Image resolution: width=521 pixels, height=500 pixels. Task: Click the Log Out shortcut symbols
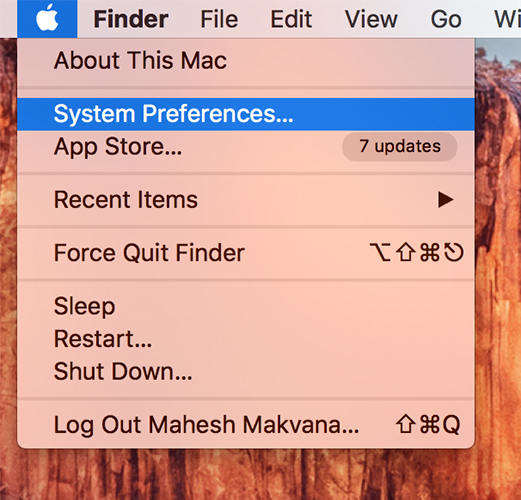pyautogui.click(x=428, y=425)
